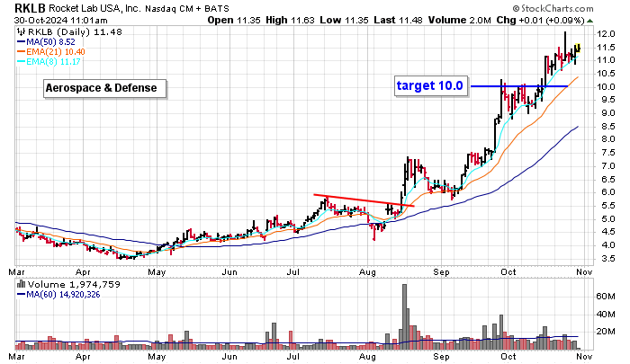Click the StockCharts.com attribution text

[553, 8]
